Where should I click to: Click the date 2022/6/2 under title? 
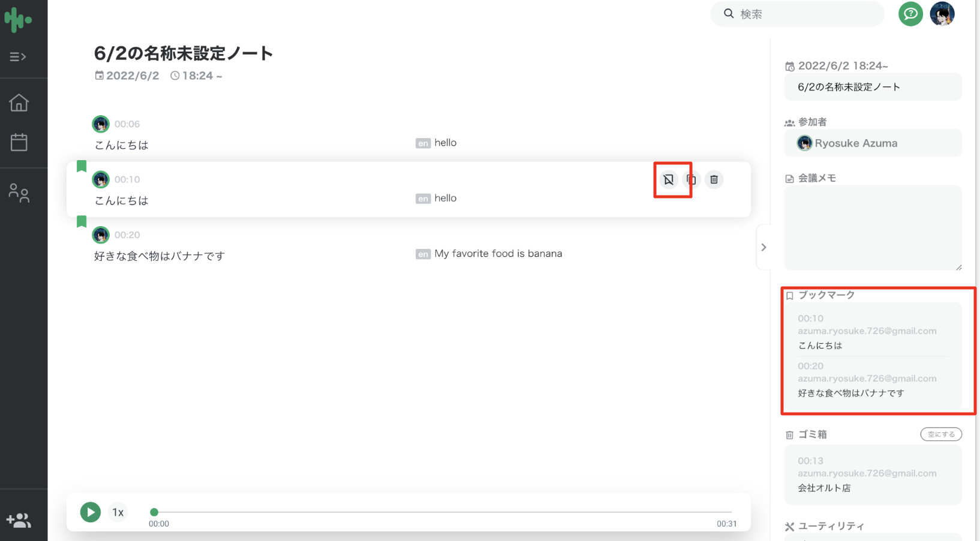(127, 76)
